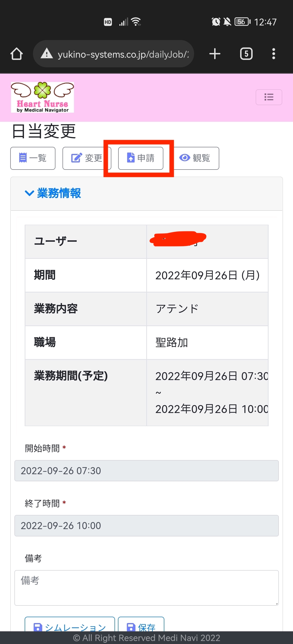This screenshot has width=293, height=644.
Task: Switch to the 変更 edit view
Action: click(x=86, y=158)
